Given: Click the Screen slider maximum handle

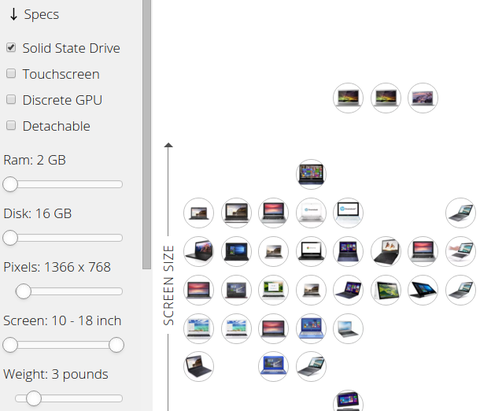Looking at the screenshot, I should [116, 345].
